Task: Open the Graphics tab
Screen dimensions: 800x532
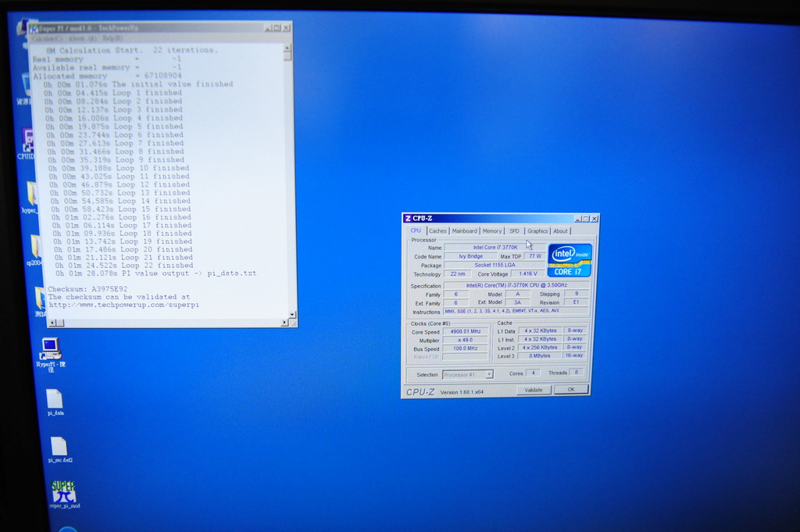Action: click(x=537, y=231)
